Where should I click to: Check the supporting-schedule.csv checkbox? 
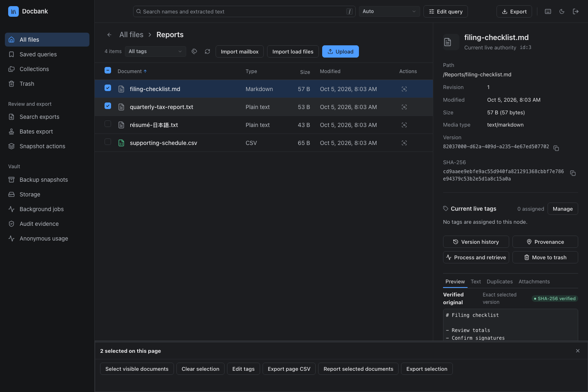[x=108, y=142]
